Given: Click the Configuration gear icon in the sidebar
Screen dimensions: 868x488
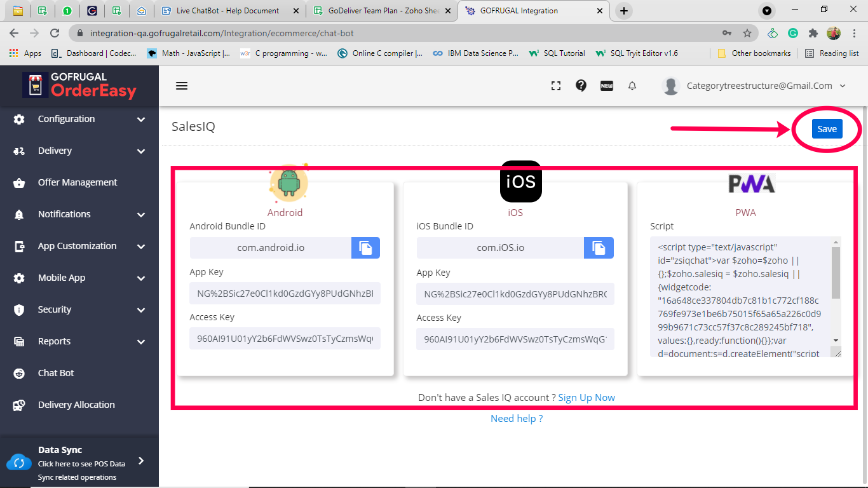Looking at the screenshot, I should pyautogui.click(x=19, y=119).
